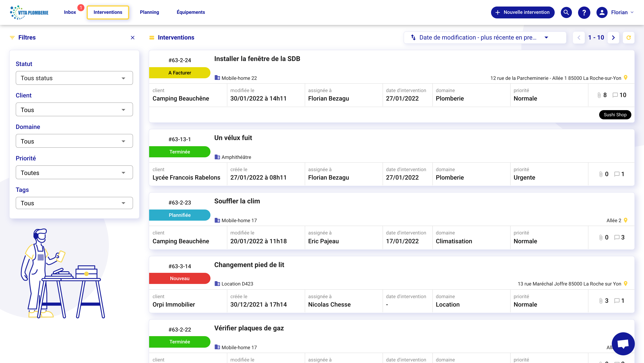644x363 pixels.
Task: Open the Priorité dropdown Toutes
Action: coord(74,173)
